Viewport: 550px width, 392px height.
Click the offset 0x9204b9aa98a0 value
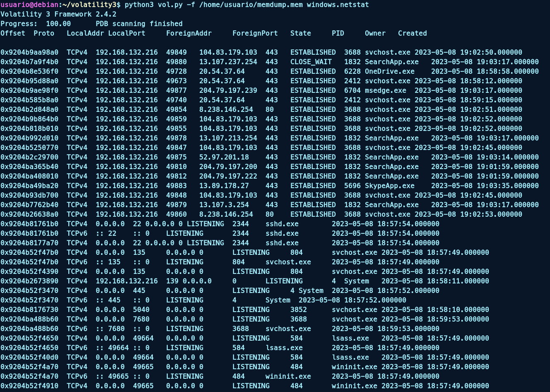pos(29,52)
